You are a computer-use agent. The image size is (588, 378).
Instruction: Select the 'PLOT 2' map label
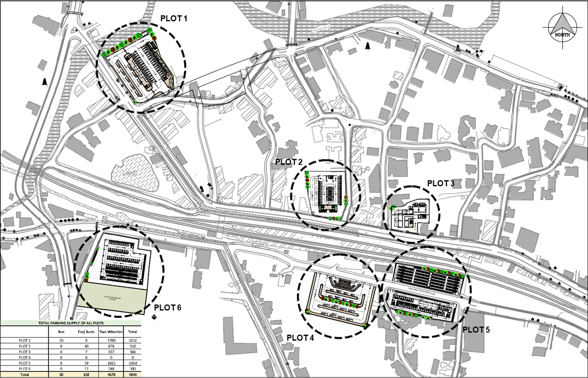(x=289, y=162)
